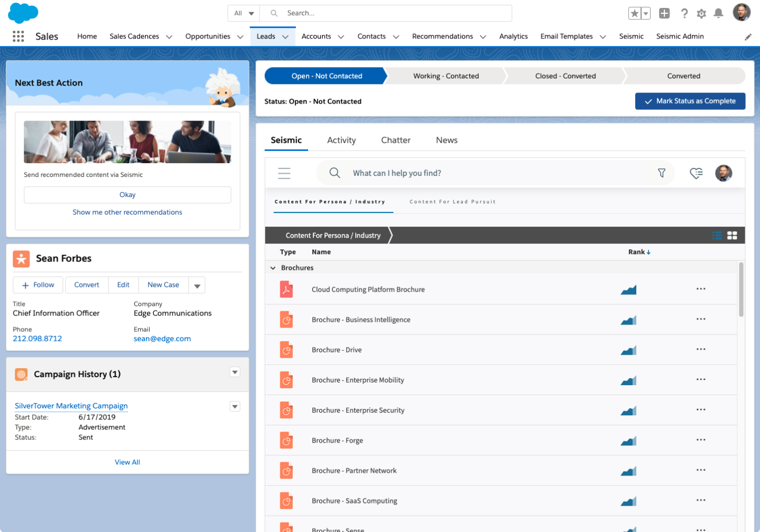Screen dimensions: 760x532
Task: Go to the Home tab
Action: point(87,36)
